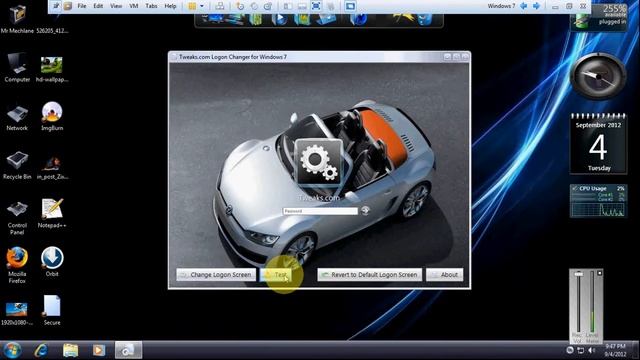Open the About button in Logon Changer
The height and width of the screenshot is (360, 640).
point(445,275)
